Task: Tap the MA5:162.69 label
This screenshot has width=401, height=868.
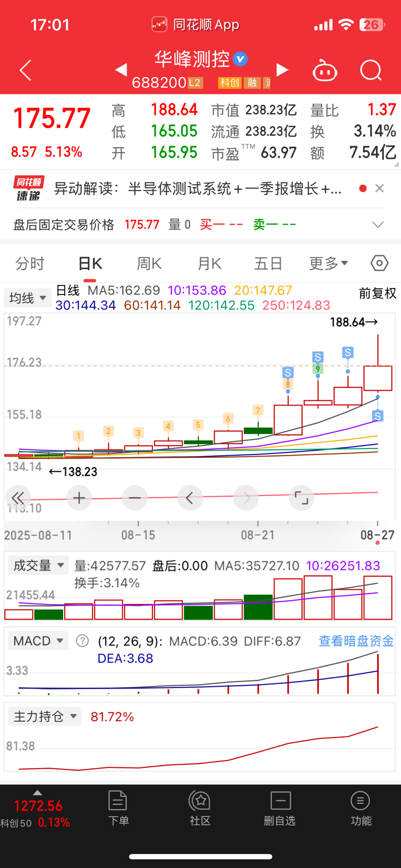Action: [x=124, y=290]
